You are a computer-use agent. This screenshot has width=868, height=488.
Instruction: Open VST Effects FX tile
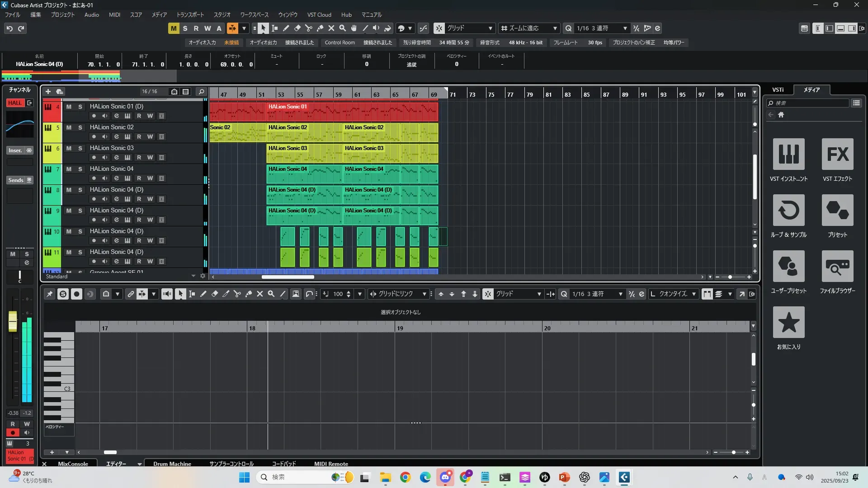(x=837, y=155)
